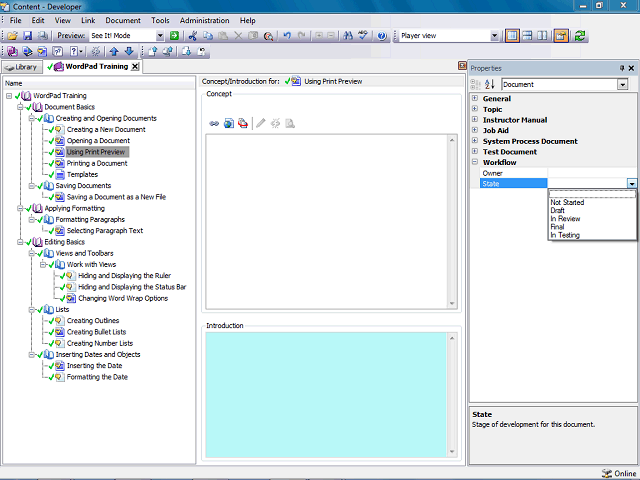
Task: Expand the General property category
Action: 475,98
